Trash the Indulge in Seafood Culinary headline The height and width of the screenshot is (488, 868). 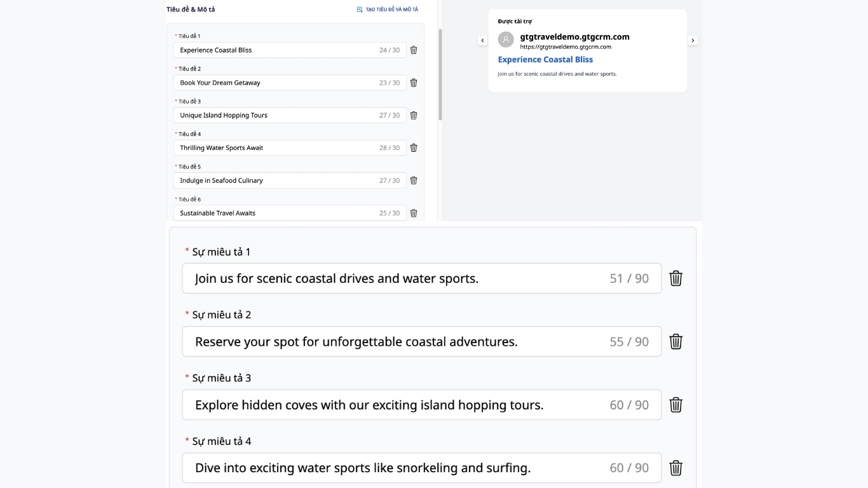[x=414, y=180]
